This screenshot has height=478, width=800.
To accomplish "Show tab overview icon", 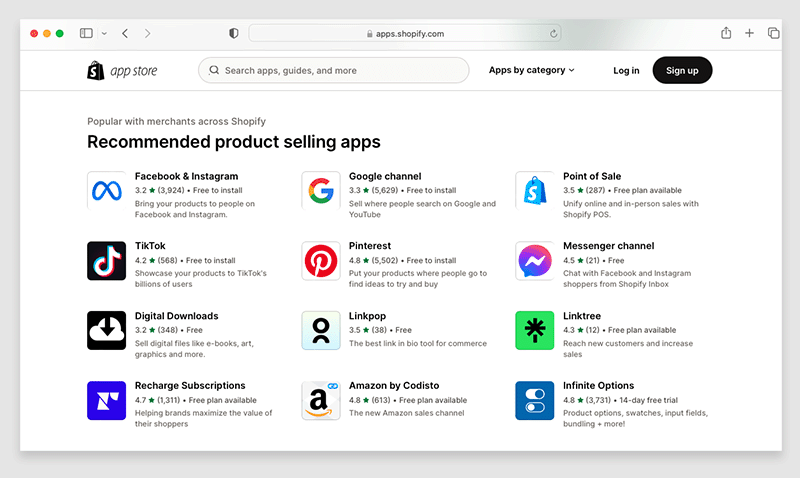I will (773, 33).
